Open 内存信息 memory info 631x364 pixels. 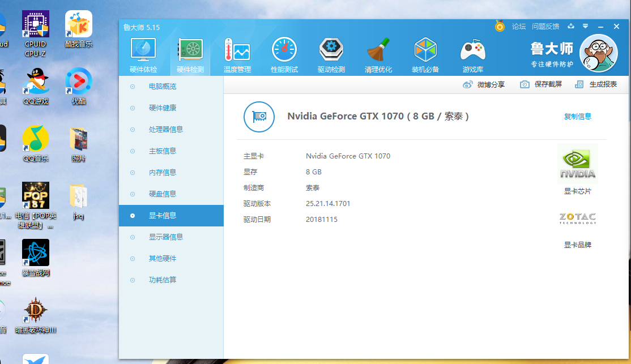click(x=171, y=173)
